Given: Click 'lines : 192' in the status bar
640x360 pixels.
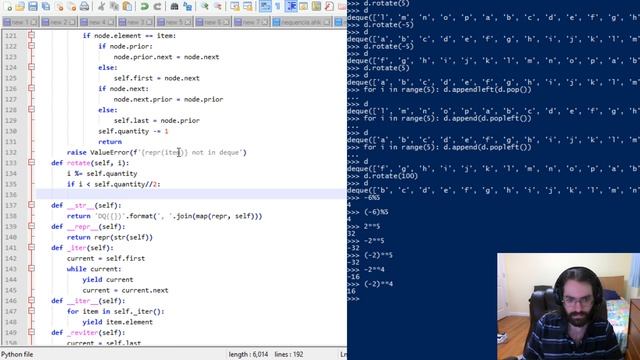Looking at the screenshot, I should (x=289, y=354).
